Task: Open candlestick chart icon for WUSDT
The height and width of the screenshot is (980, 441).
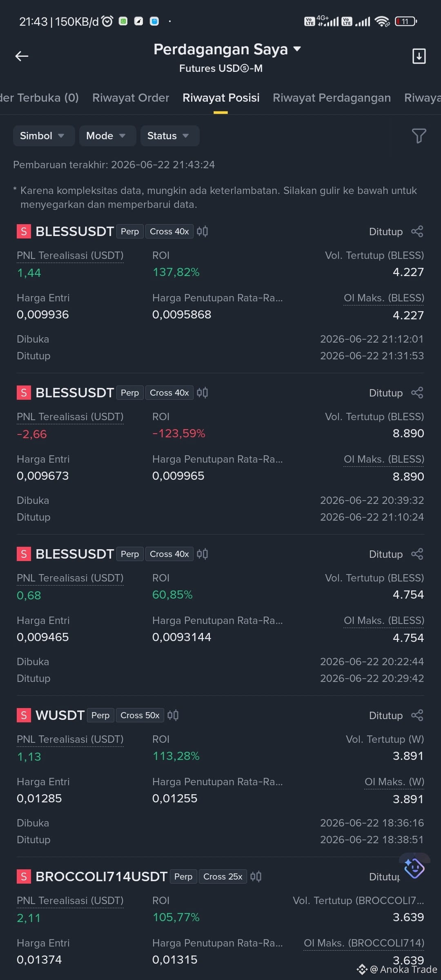Action: coord(173,715)
